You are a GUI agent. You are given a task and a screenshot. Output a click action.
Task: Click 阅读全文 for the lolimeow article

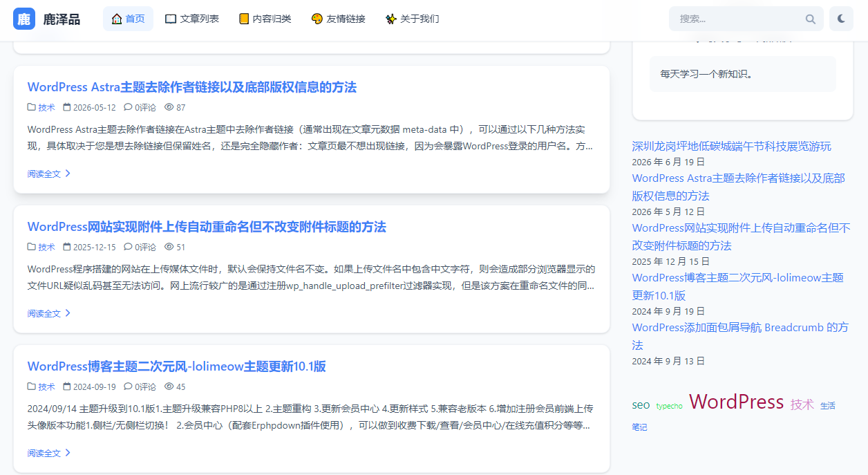tap(44, 453)
